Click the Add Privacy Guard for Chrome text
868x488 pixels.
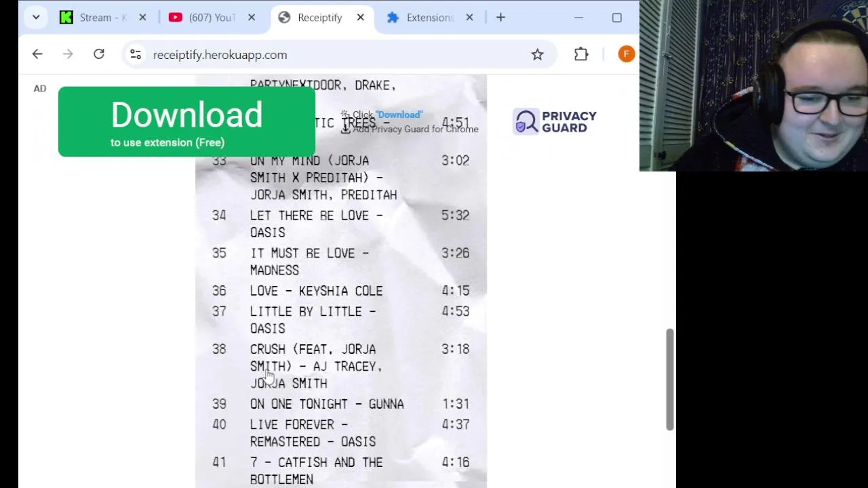415,129
